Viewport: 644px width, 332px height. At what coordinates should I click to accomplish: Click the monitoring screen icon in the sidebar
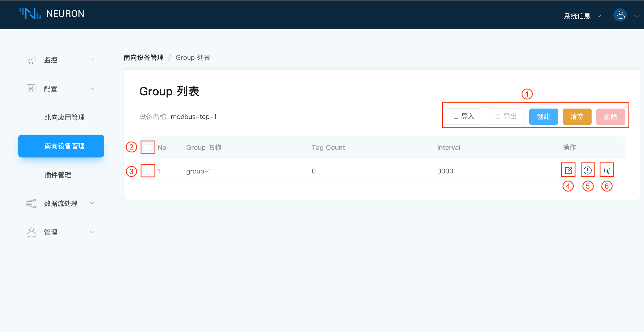pyautogui.click(x=31, y=60)
